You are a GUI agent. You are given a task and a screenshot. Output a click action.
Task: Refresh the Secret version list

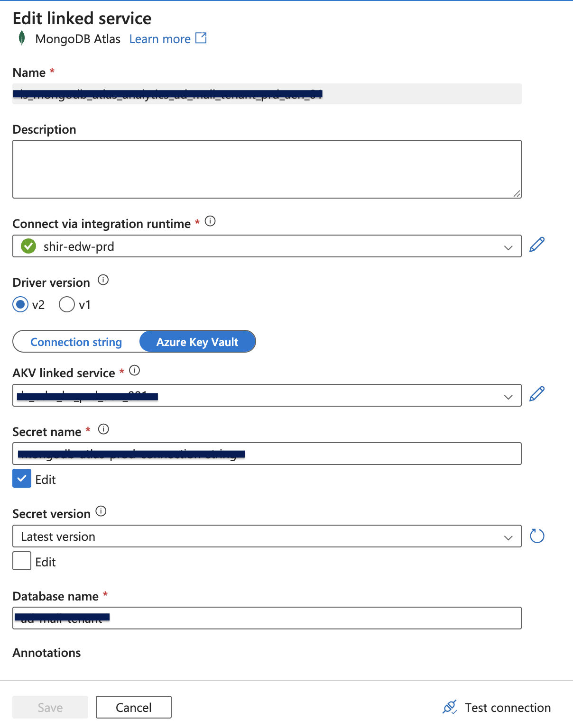tap(536, 536)
